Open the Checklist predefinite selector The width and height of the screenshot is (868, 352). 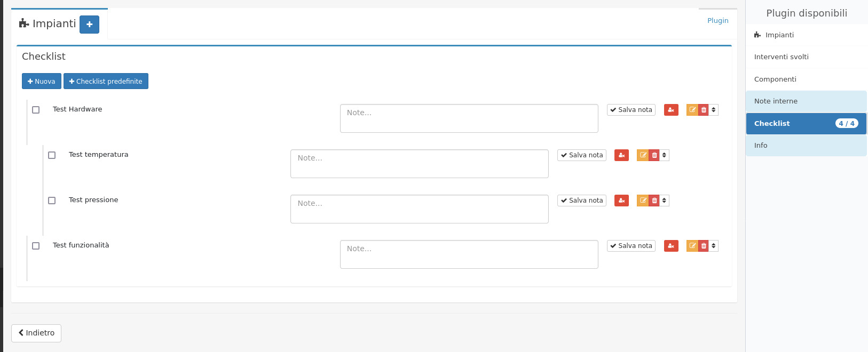(106, 81)
